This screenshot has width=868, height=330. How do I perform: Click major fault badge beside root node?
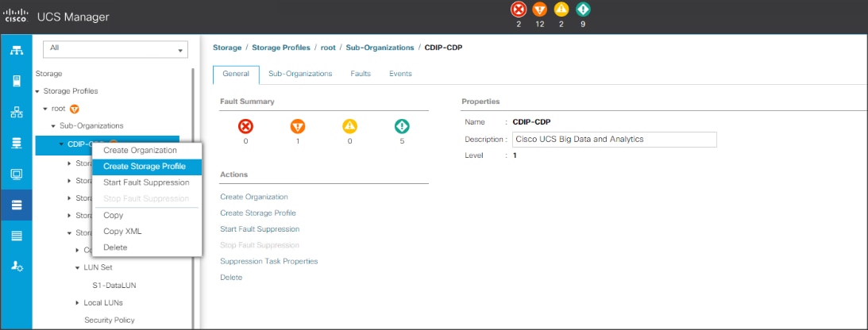coord(74,109)
